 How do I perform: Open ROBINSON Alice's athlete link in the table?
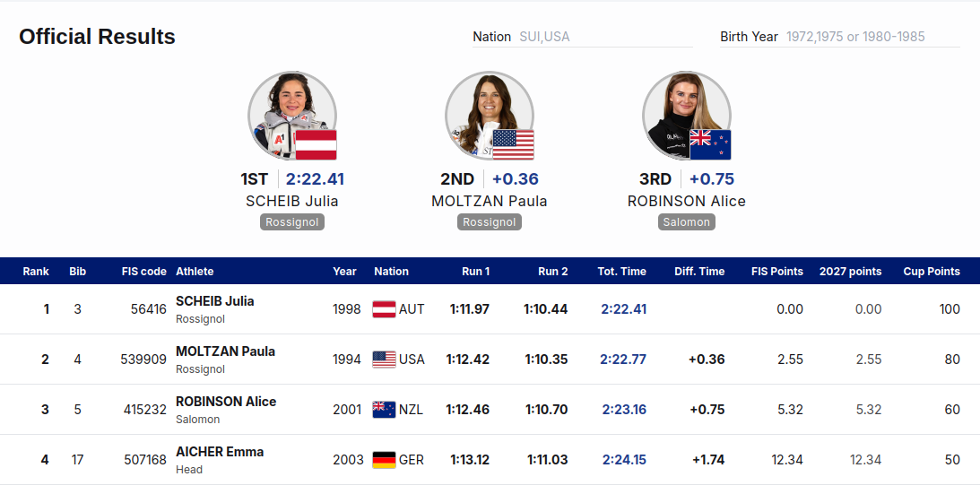pyautogui.click(x=226, y=402)
